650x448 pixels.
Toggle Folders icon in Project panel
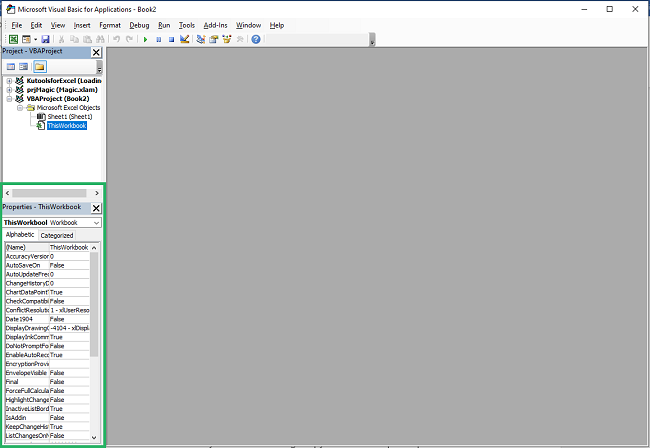41,66
